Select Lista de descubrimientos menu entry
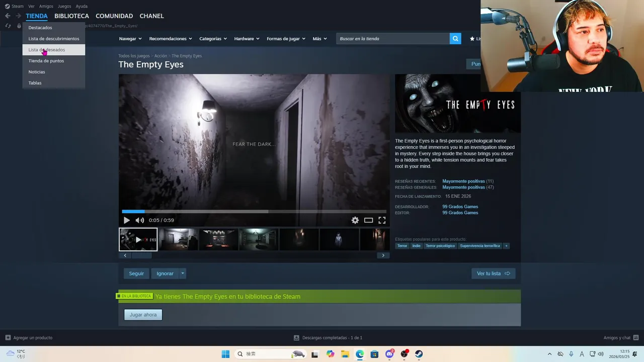644x362 pixels. click(x=53, y=39)
